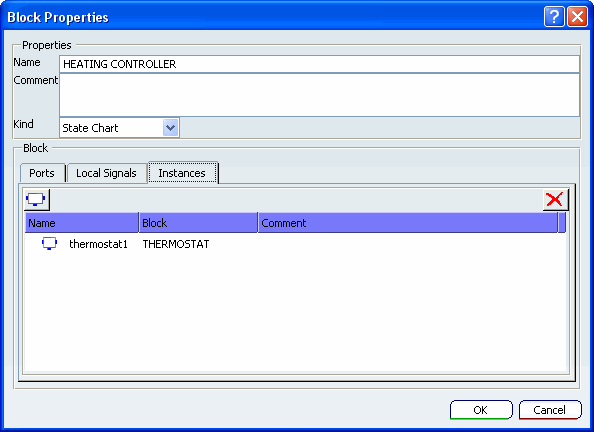
Task: Click the add instance block icon
Action: [37, 199]
